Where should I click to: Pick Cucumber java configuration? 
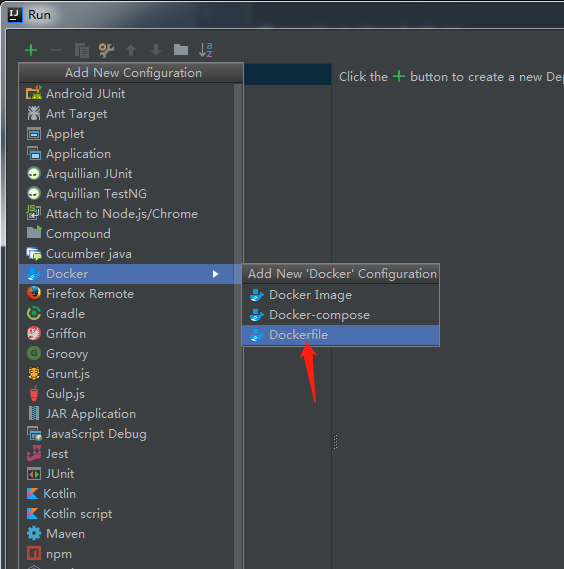coord(127,254)
